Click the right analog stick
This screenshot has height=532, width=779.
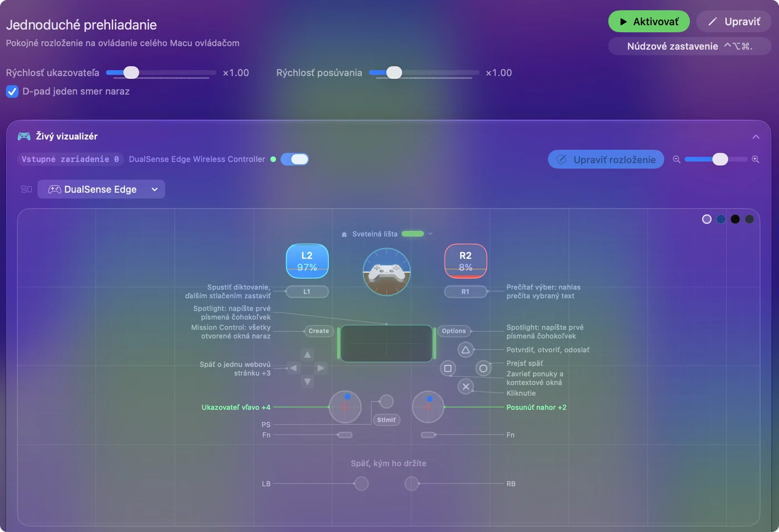point(428,407)
